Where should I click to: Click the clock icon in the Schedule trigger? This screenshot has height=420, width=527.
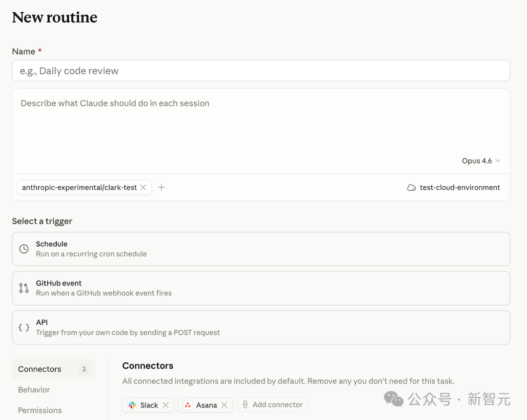(24, 249)
